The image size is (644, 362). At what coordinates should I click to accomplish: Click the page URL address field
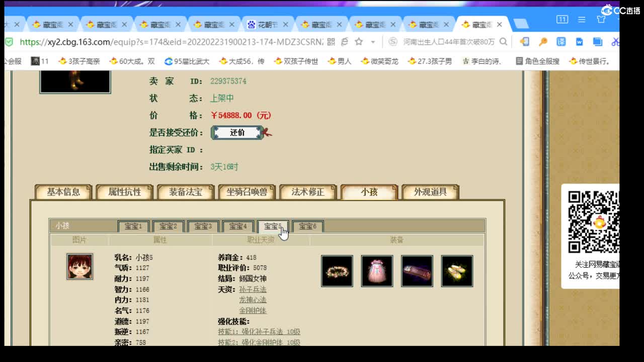[171, 42]
